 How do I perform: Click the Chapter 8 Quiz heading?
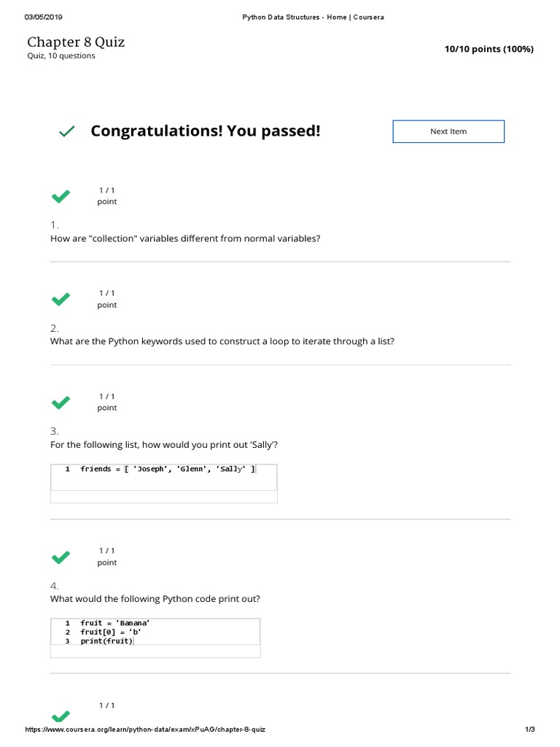pyautogui.click(x=76, y=42)
